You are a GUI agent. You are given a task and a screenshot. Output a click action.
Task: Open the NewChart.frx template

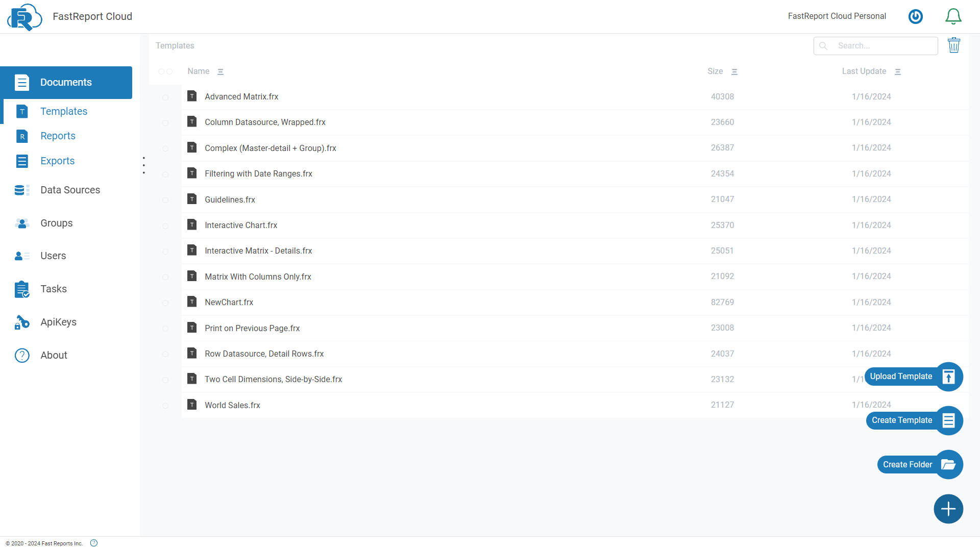tap(229, 302)
